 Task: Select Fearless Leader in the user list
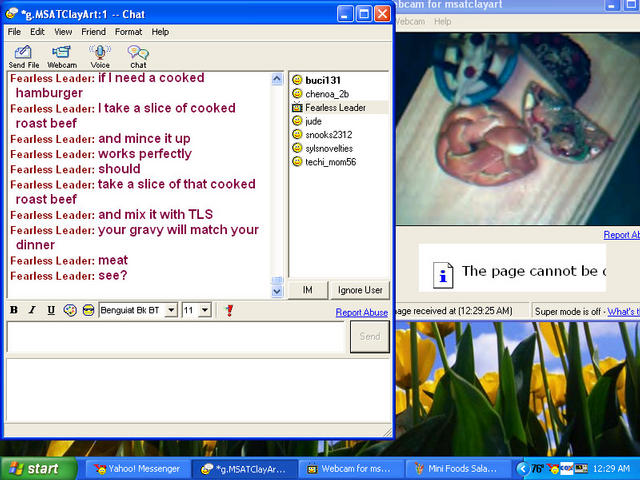(335, 108)
